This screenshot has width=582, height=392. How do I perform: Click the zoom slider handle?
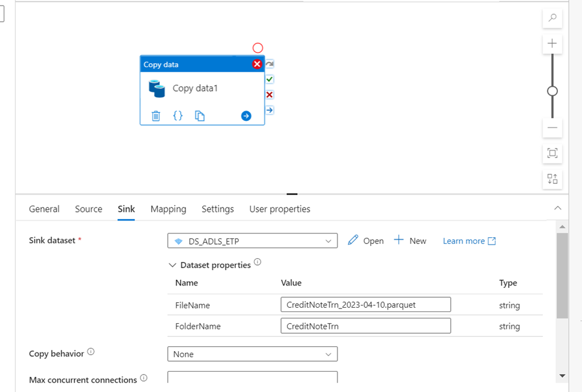552,91
